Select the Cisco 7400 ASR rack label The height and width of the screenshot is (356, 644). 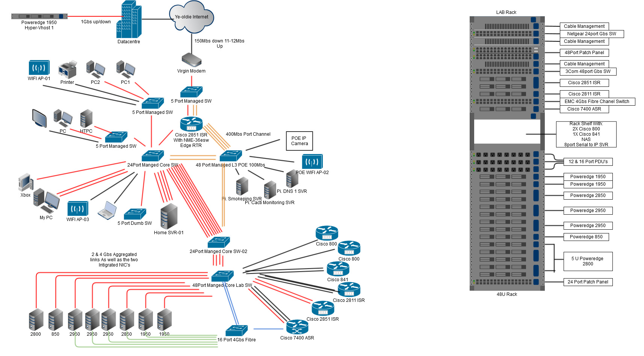pyautogui.click(x=584, y=109)
